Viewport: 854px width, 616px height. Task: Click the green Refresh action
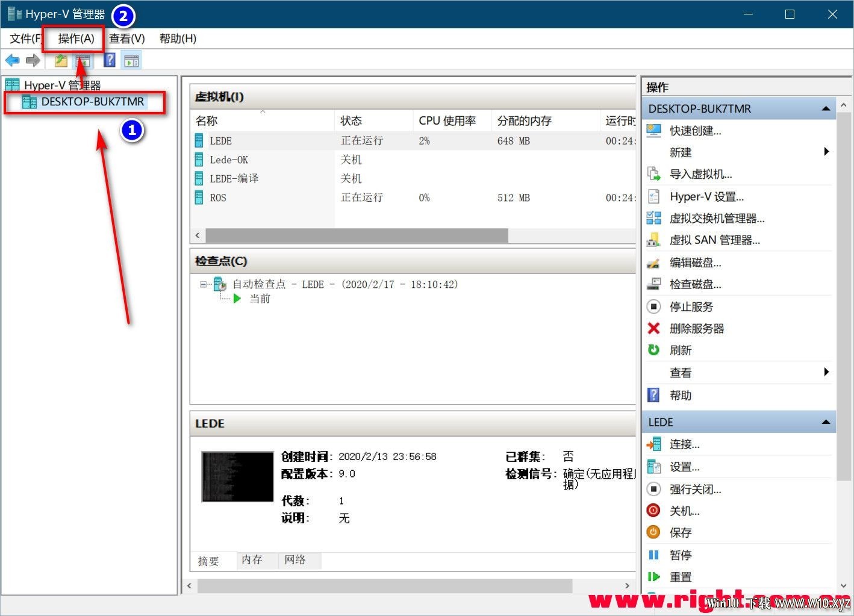point(653,350)
